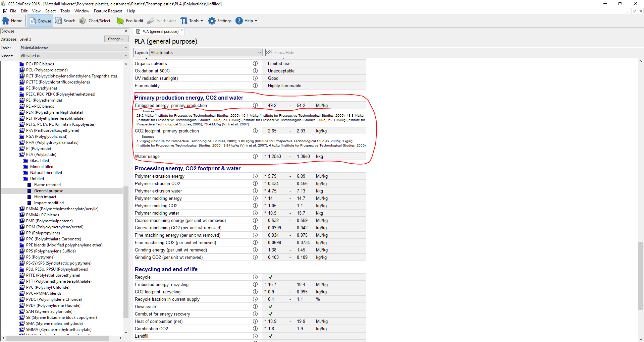Viewport: 644px width, 342px height.
Task: Open the Table MaterialUniverse dropdown
Action: pos(74,48)
